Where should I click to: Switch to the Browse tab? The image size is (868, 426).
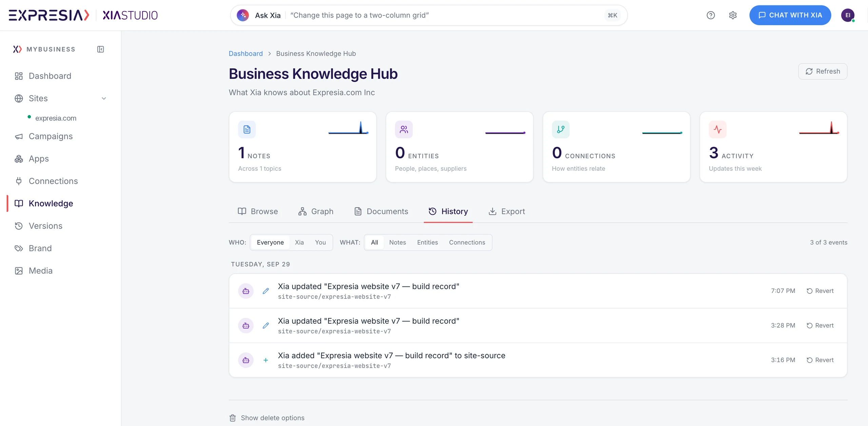point(258,211)
